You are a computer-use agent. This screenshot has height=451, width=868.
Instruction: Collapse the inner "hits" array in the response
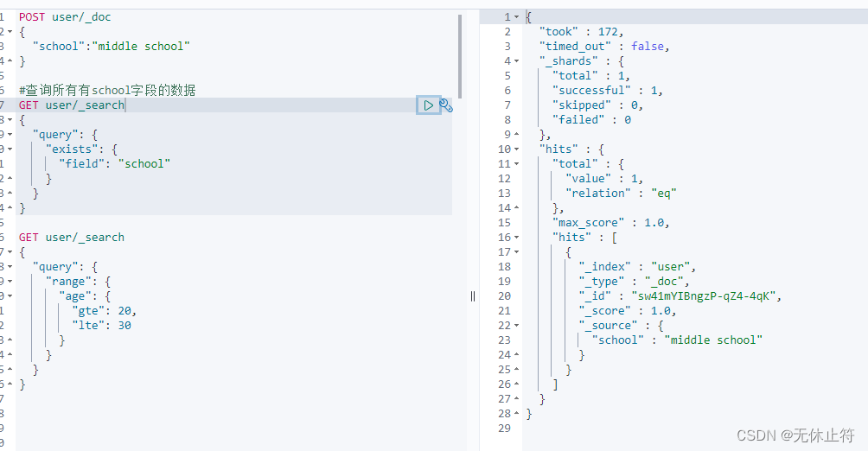(x=517, y=238)
